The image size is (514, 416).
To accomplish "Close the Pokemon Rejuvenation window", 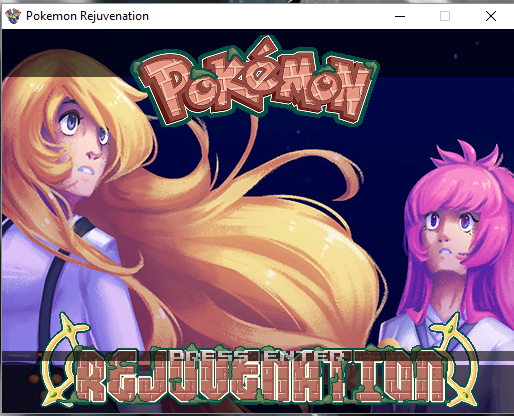I will pyautogui.click(x=491, y=16).
